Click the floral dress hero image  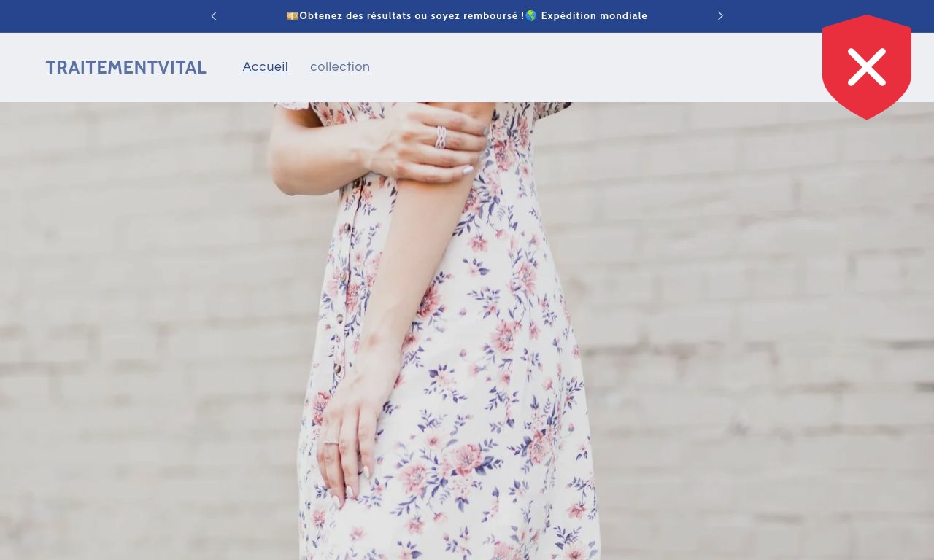pos(467,331)
